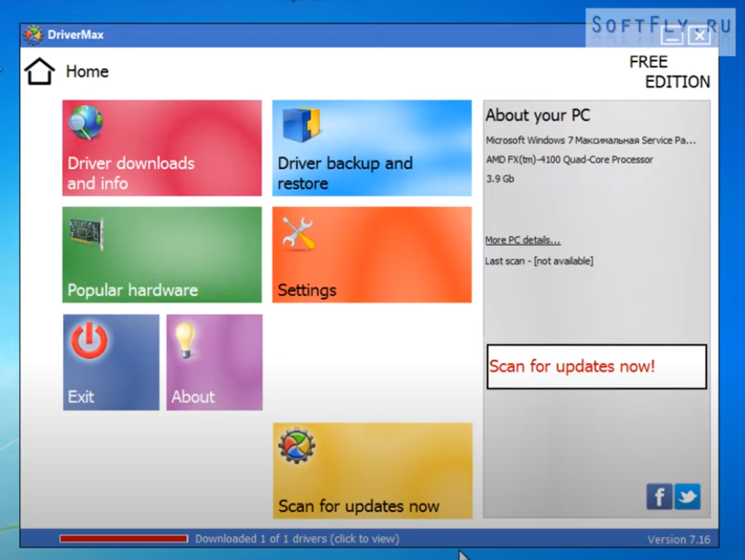The height and width of the screenshot is (560, 745).
Task: Click Downloaded 1 of 1 drivers status
Action: click(x=298, y=539)
